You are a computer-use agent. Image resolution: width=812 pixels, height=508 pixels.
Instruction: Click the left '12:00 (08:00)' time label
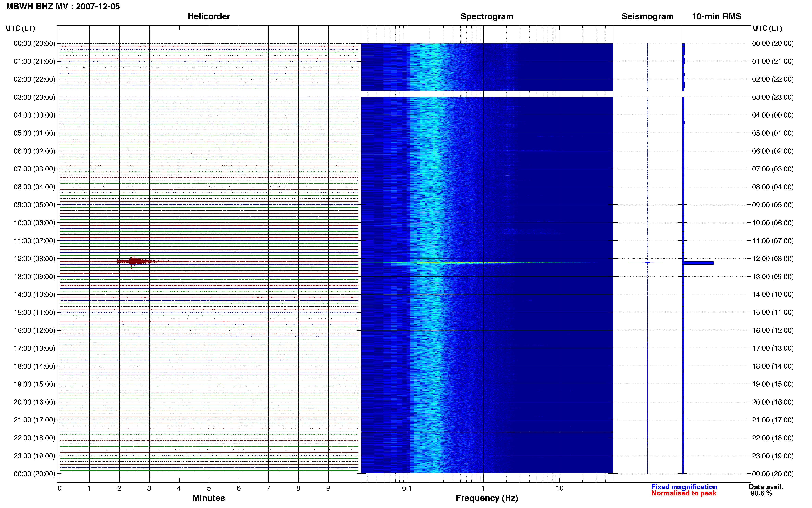tap(34, 259)
